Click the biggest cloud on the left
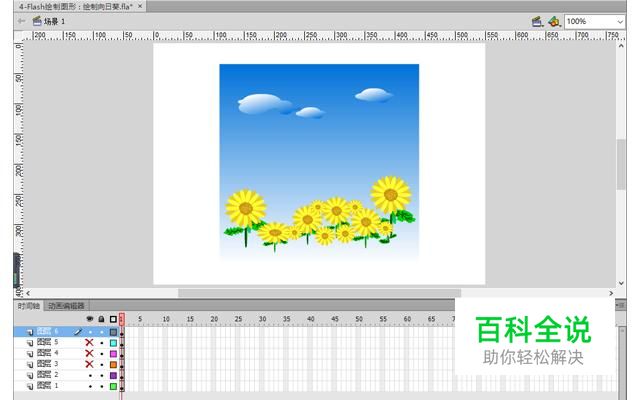Screen dimensions: 640x400 click(x=261, y=103)
